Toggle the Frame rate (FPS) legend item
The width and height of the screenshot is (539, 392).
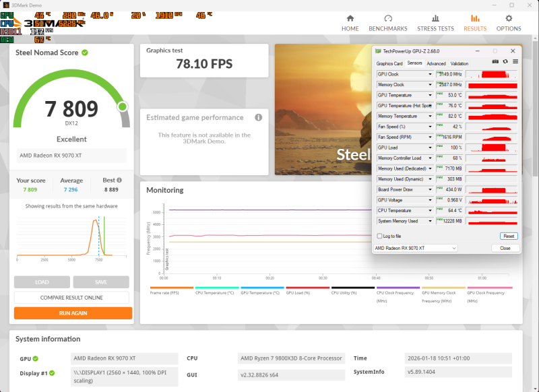click(172, 291)
